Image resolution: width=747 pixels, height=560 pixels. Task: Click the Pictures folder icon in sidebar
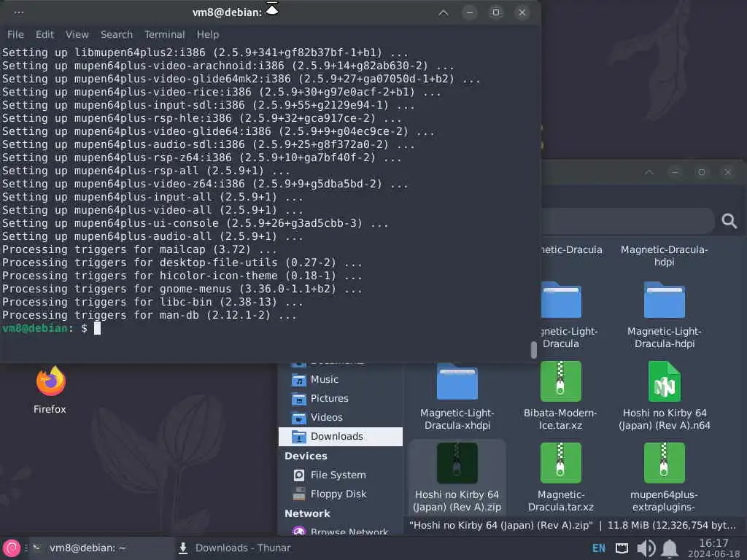coord(298,399)
